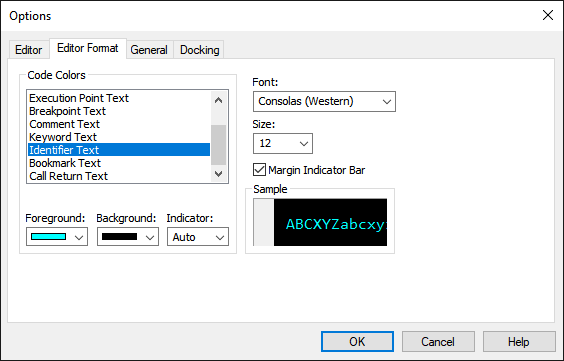Expand the Size dropdown
Viewport: 564px width, 361px height.
tap(283, 143)
